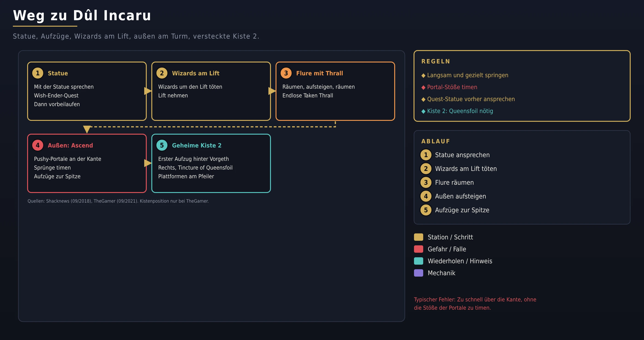Click the Geheime Kiste 2 heading
The height and width of the screenshot is (340, 644).
196,145
